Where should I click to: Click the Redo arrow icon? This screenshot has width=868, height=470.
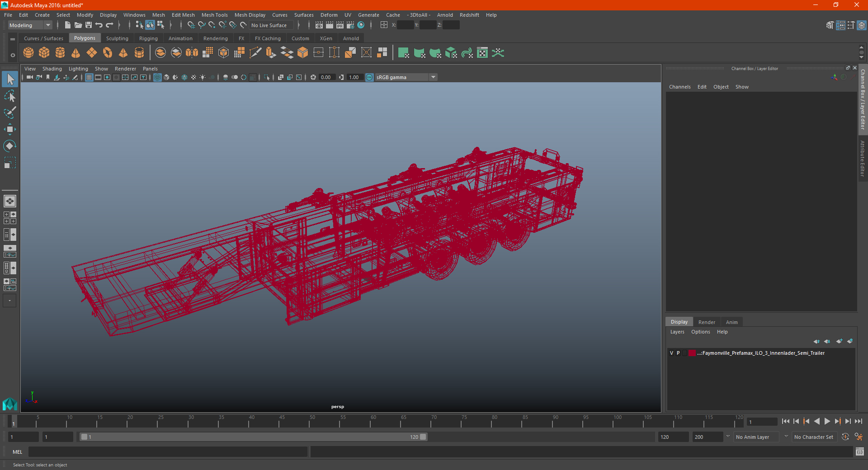(109, 25)
